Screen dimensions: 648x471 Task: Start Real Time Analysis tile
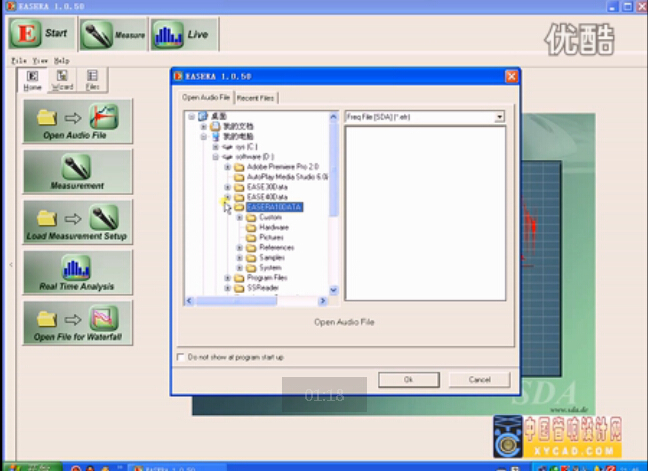[78, 272]
